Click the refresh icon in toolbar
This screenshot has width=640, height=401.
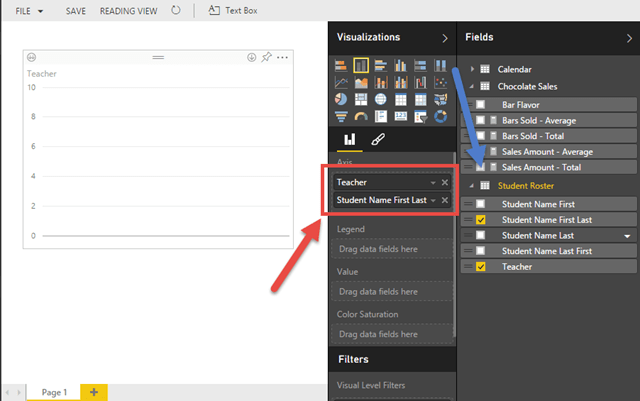tap(177, 10)
